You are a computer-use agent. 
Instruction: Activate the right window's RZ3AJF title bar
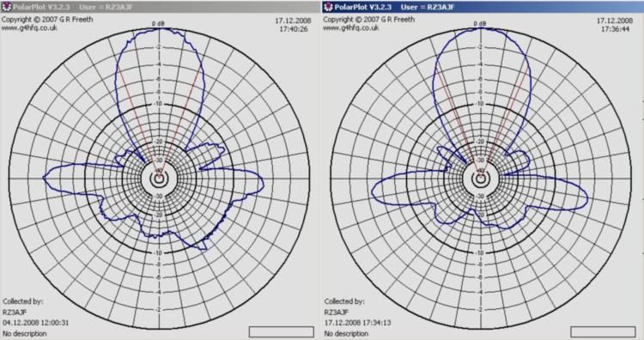pos(483,7)
